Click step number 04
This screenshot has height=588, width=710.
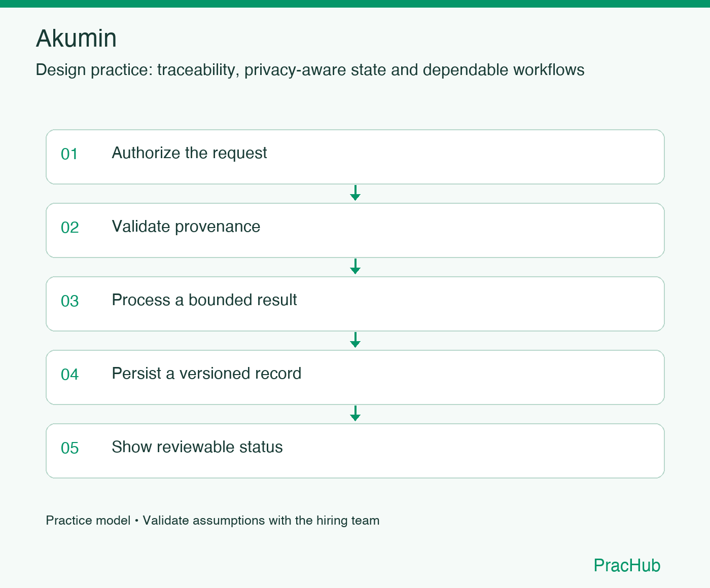pos(69,375)
